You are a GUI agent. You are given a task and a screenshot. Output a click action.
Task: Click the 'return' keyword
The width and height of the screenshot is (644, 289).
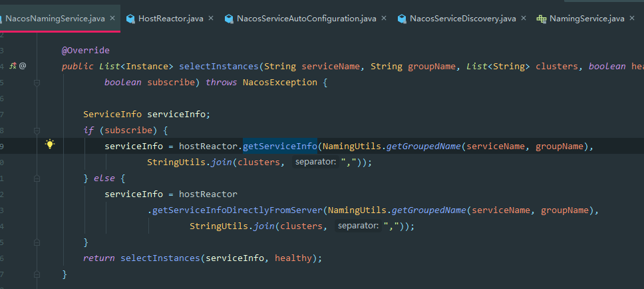click(x=99, y=258)
